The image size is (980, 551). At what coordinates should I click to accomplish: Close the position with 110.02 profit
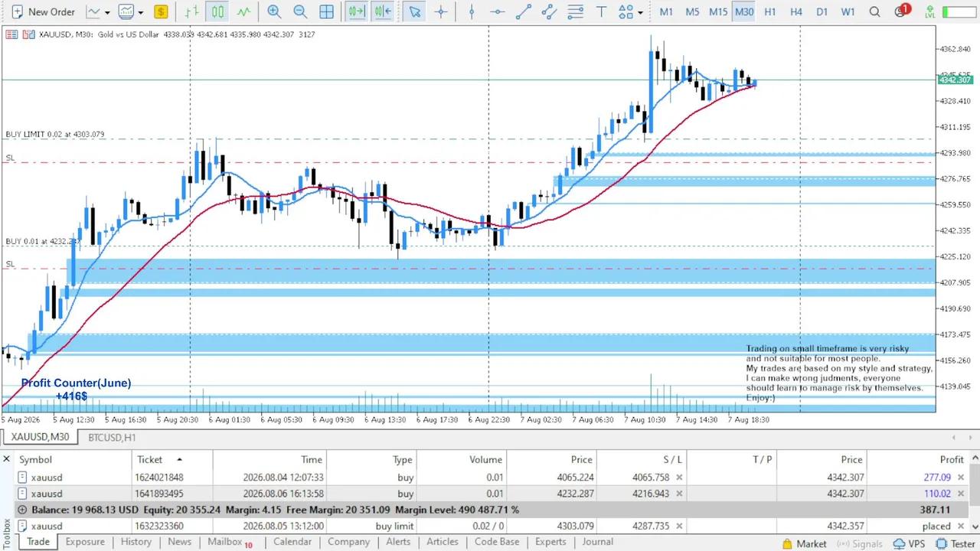pyautogui.click(x=962, y=494)
